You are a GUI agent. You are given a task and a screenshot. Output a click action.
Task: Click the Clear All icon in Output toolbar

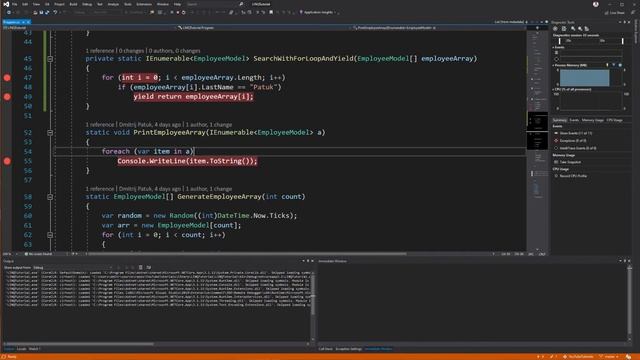click(x=140, y=268)
